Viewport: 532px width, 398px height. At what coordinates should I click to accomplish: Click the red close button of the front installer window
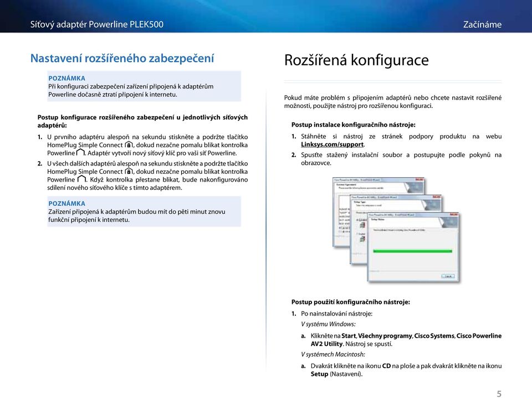coord(454,215)
